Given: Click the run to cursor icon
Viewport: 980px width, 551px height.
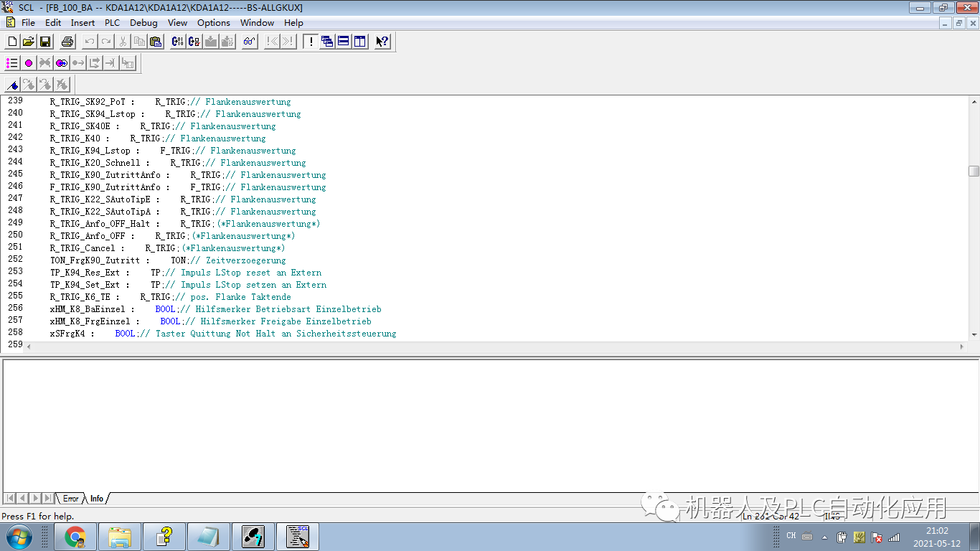Looking at the screenshot, I should (x=111, y=63).
